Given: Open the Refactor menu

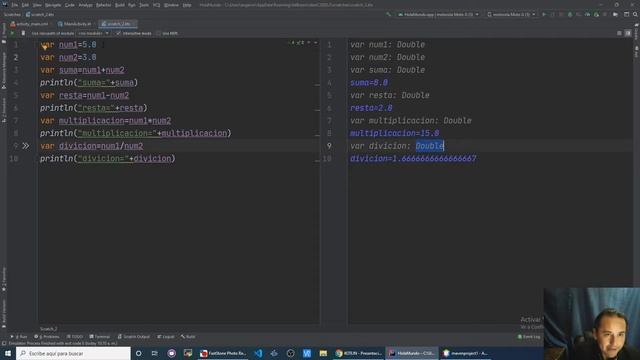Looking at the screenshot, I should 103,5.
